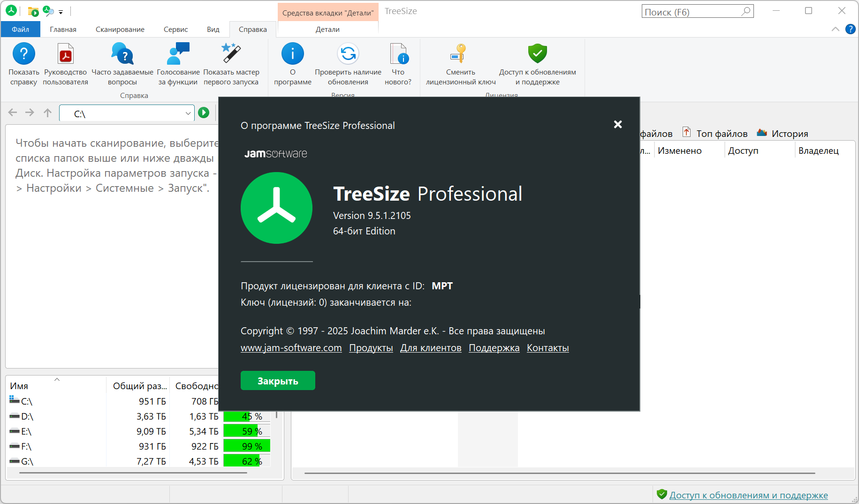Sort by the Владелец column header
Viewport: 859px width, 504px height.
coord(819,150)
